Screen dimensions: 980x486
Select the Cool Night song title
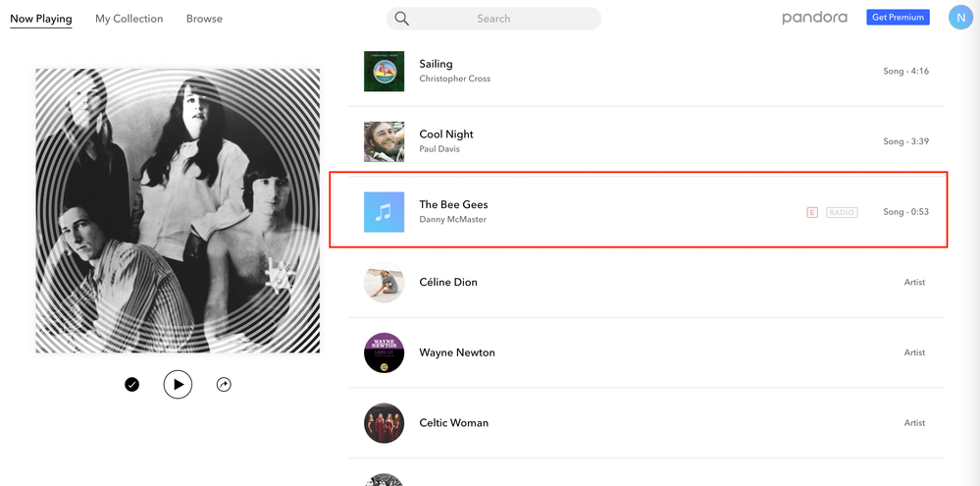coord(446,135)
